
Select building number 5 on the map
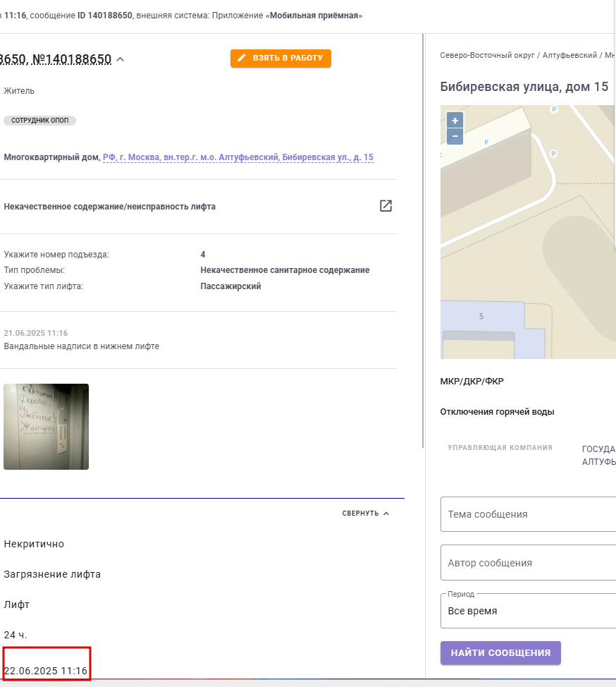pos(481,316)
